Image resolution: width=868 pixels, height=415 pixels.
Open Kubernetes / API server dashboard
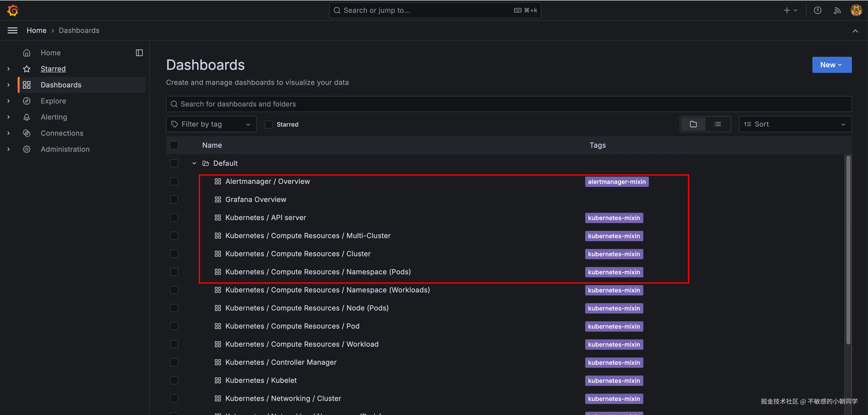pyautogui.click(x=265, y=218)
